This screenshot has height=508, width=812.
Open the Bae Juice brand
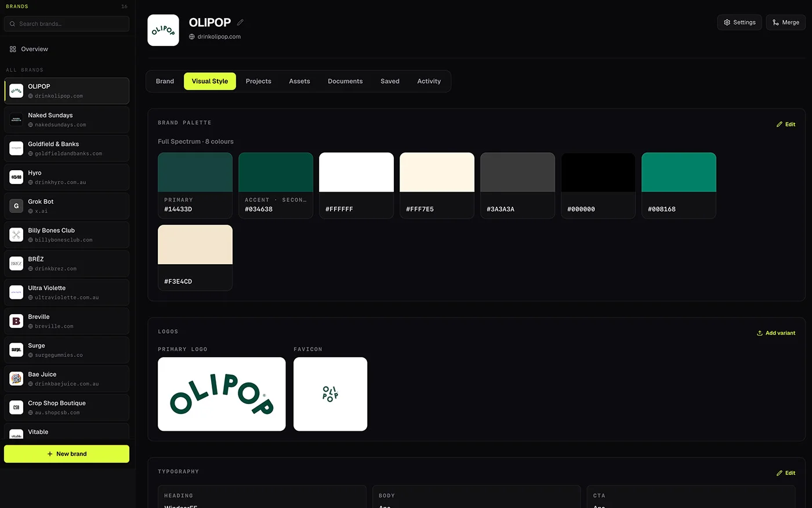pyautogui.click(x=67, y=379)
